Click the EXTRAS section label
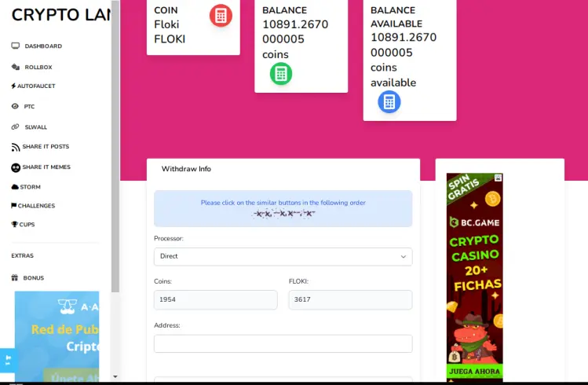The image size is (588, 385). 23,255
